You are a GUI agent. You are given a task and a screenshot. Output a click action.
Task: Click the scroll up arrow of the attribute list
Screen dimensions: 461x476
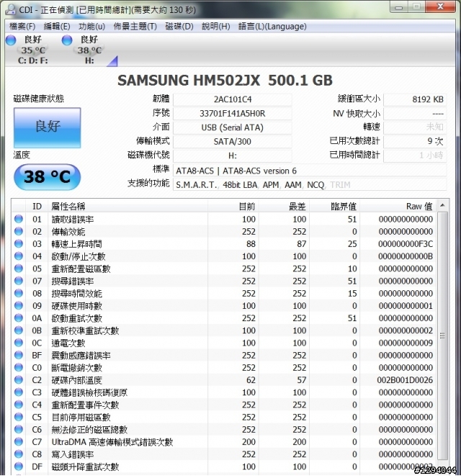click(x=442, y=206)
